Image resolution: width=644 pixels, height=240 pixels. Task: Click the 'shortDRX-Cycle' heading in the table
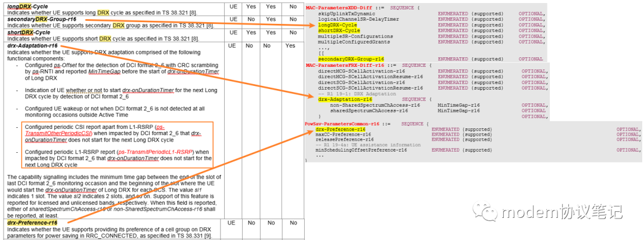29,32
